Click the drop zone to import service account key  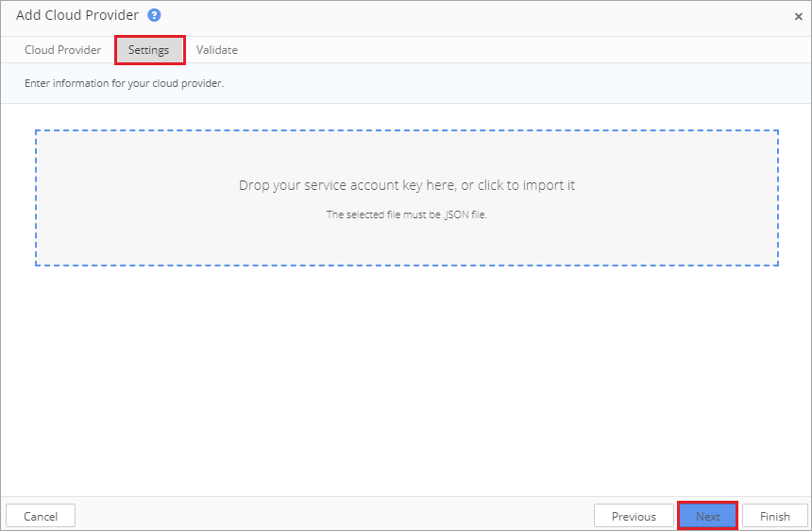click(407, 197)
